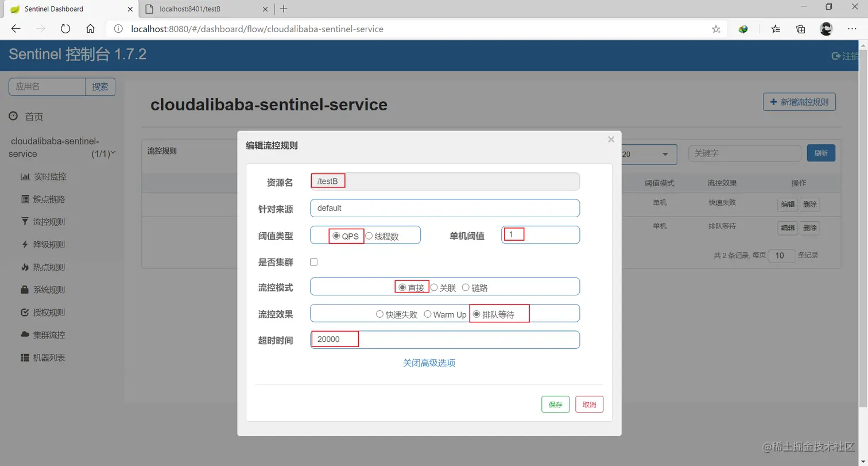Screen dimensions: 868x466
Task: Open 机器列表 in the sidebar
Action: point(49,357)
